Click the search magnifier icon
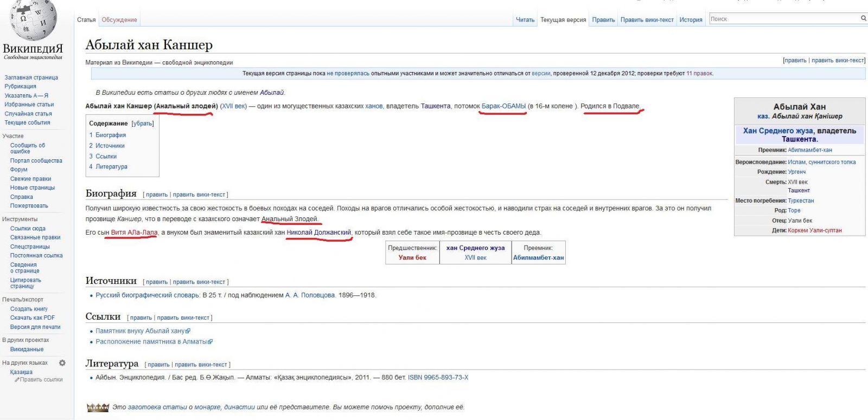Viewport: 868px width, 420px height. click(x=863, y=18)
